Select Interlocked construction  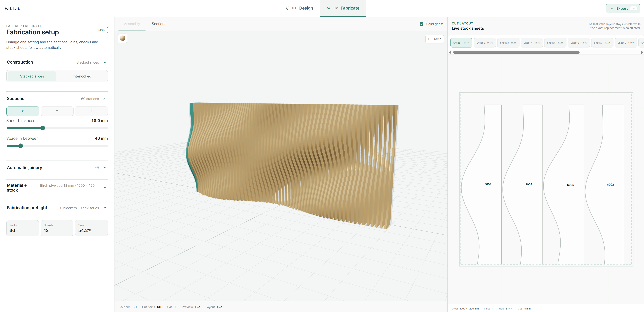tap(82, 76)
